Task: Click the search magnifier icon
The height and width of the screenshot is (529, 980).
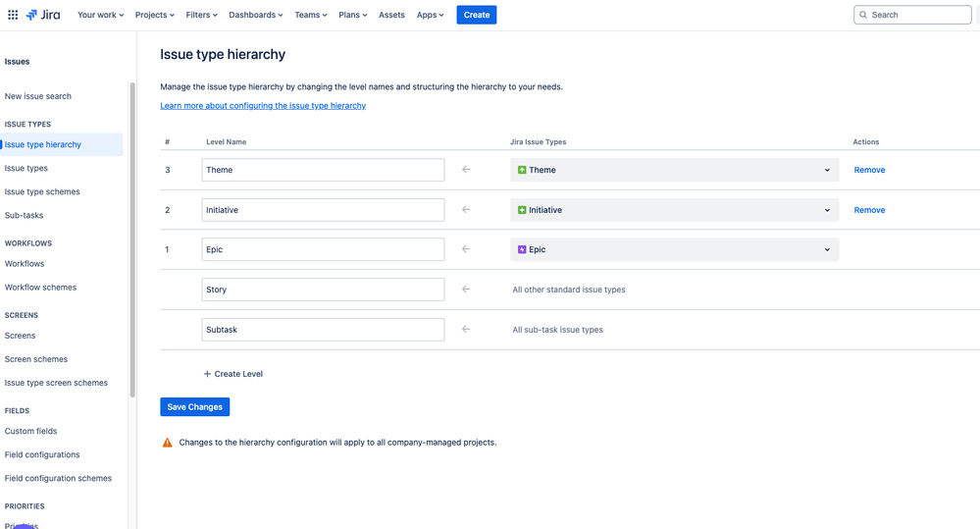Action: pyautogui.click(x=863, y=15)
